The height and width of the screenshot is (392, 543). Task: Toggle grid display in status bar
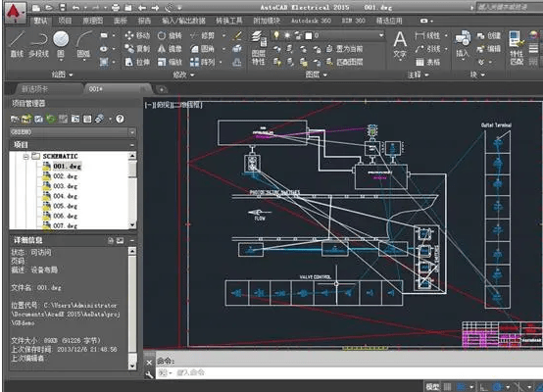click(x=447, y=386)
